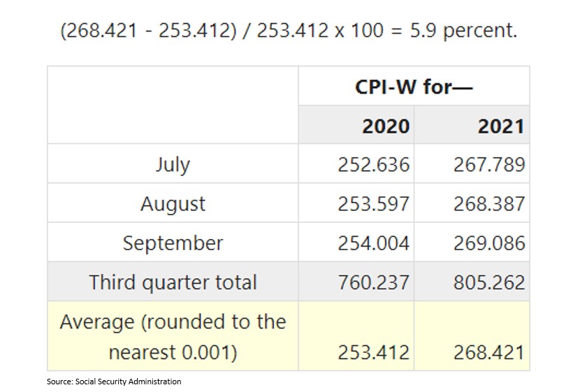Screen dimensions: 587x392
Task: Click the percent-change formula text at top
Action: point(289,32)
